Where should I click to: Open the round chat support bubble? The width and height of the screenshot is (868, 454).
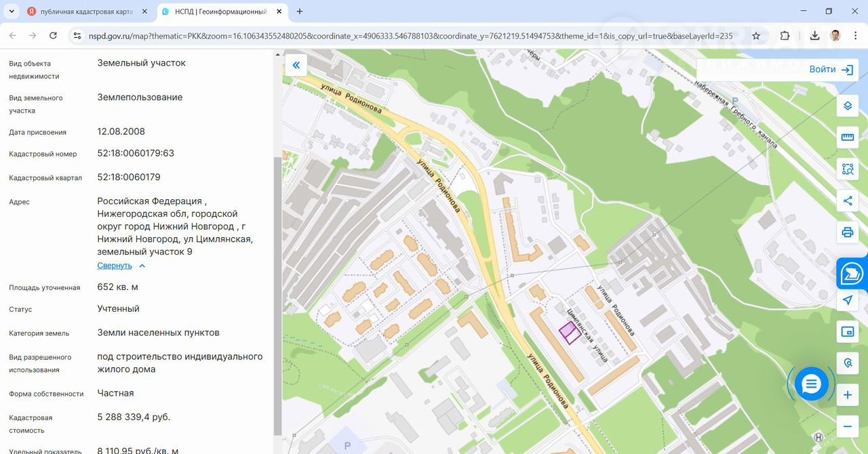(x=811, y=384)
